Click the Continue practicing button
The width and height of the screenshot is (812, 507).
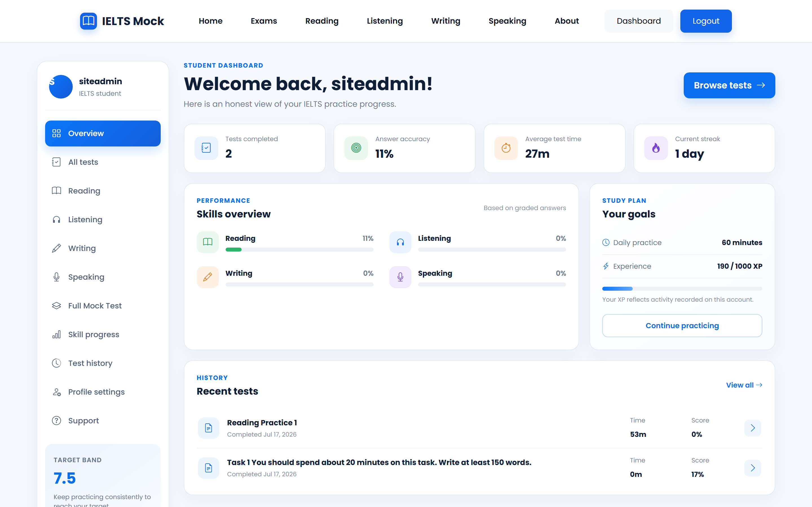pos(682,325)
